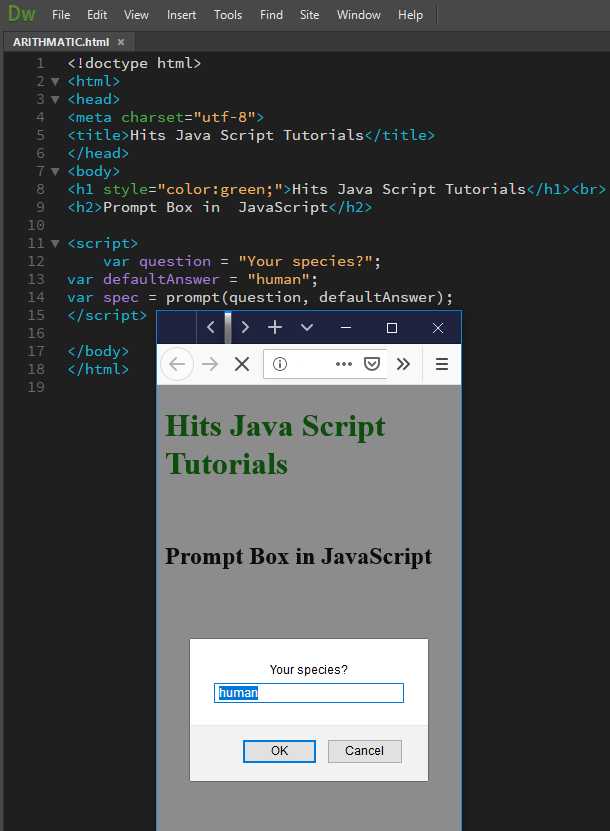
Task: Click the var defaultAnswer code on line 13
Action: pos(192,280)
